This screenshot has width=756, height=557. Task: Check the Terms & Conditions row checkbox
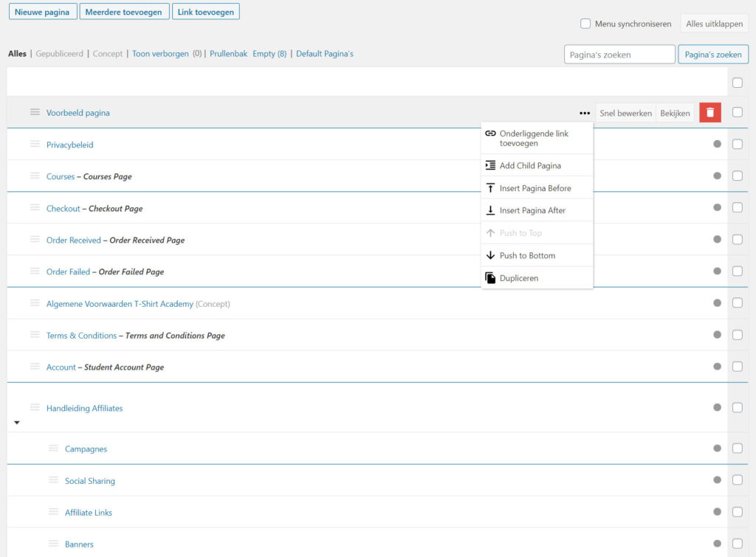(x=738, y=335)
